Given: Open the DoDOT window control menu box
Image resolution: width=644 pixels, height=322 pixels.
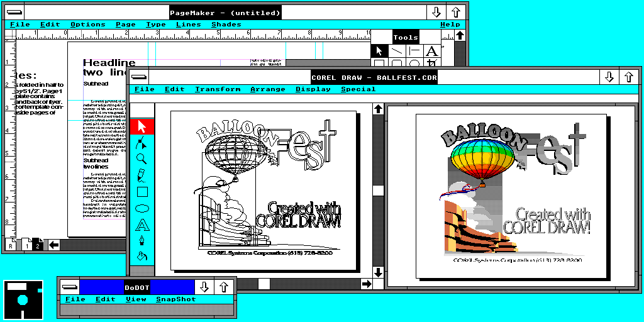Looking at the screenshot, I should [69, 287].
